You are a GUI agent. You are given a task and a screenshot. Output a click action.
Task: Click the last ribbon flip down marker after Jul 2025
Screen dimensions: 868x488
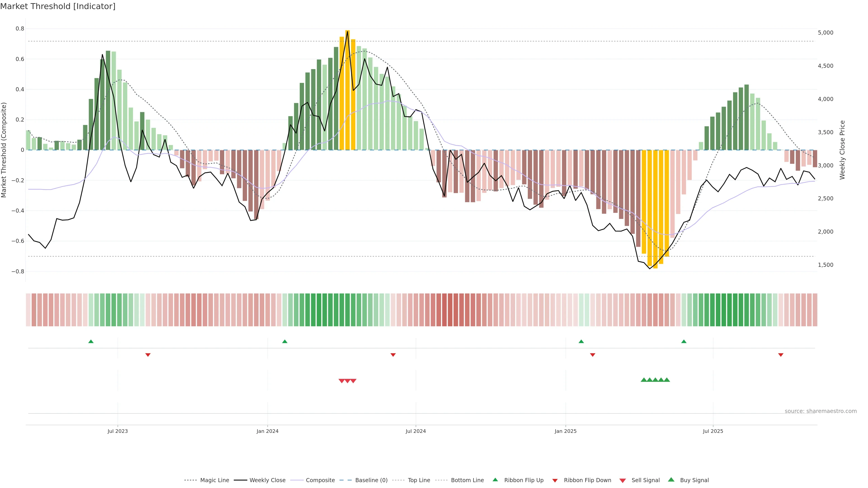[x=780, y=355]
